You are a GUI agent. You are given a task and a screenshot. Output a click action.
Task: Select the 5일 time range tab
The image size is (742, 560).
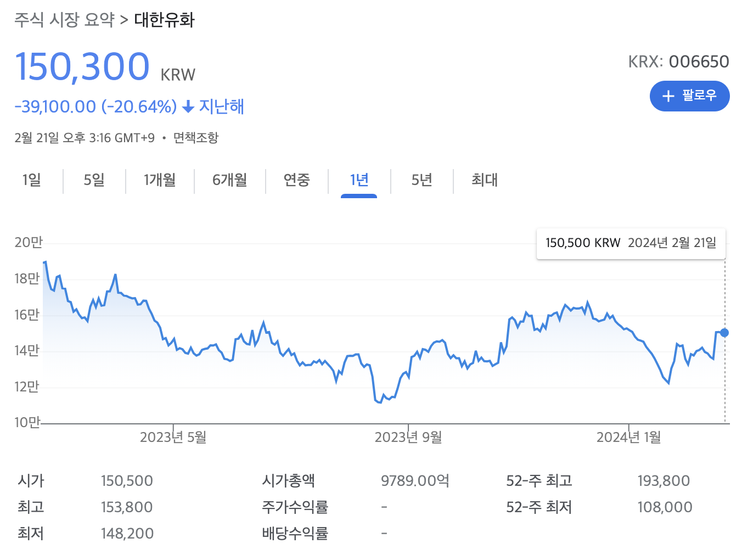pos(94,180)
